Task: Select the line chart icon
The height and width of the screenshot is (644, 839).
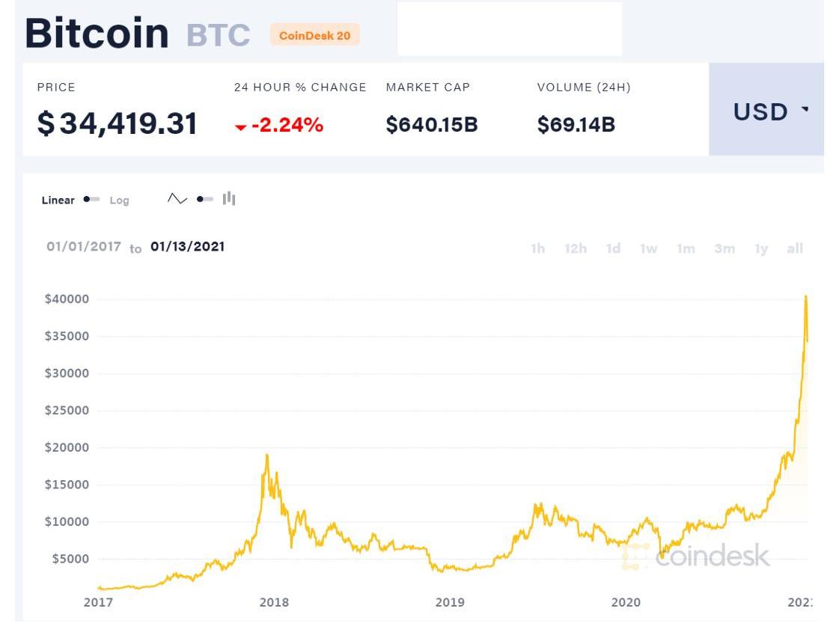Action: pos(177,199)
